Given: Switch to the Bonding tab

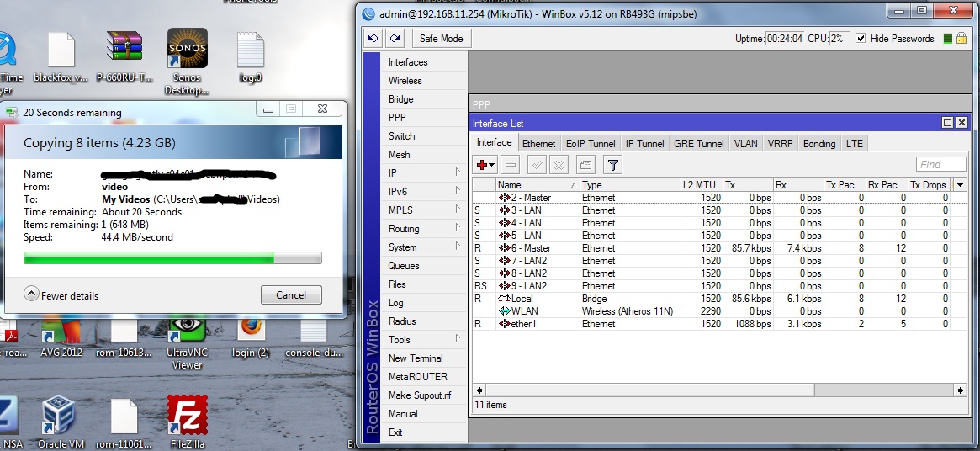Looking at the screenshot, I should pyautogui.click(x=818, y=143).
